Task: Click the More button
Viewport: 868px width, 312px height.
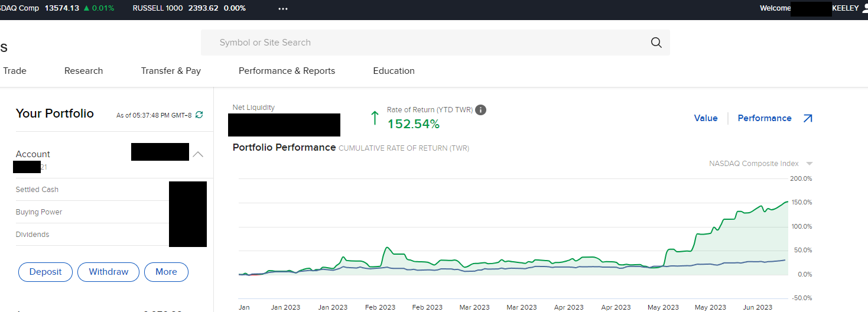Action: pos(166,272)
